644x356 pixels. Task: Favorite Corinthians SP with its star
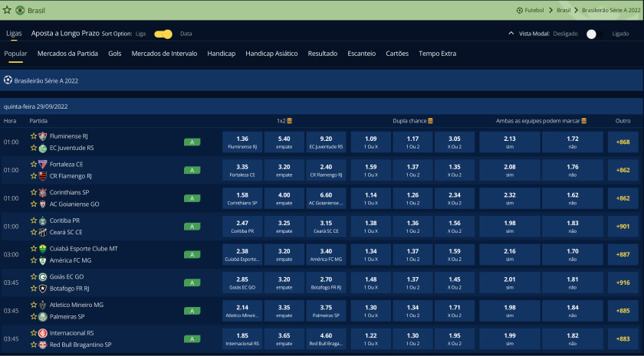34,192
